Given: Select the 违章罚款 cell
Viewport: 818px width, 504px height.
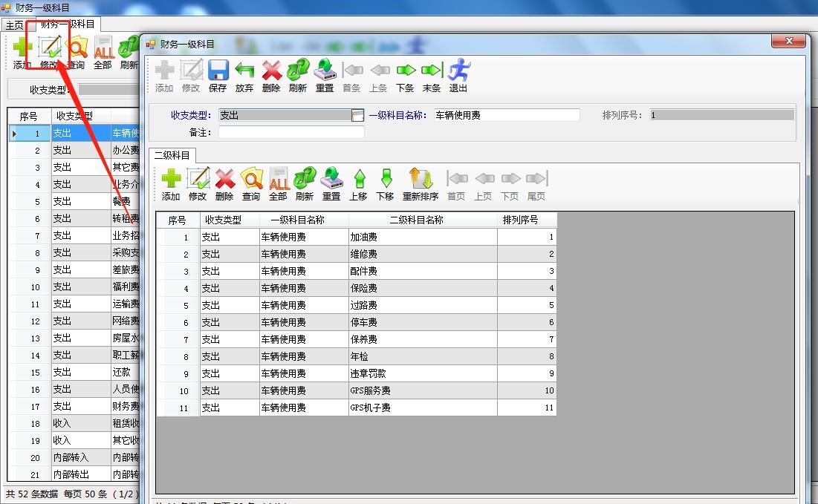Looking at the screenshot, I should pos(423,373).
